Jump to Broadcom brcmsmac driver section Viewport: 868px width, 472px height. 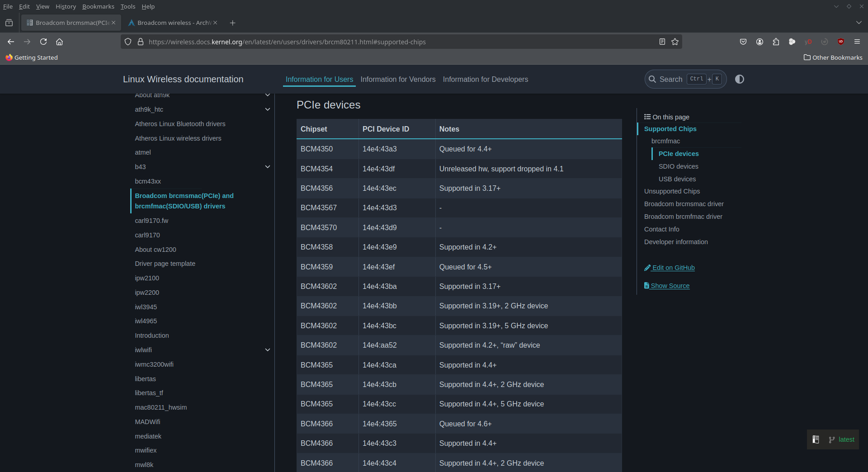click(x=684, y=204)
